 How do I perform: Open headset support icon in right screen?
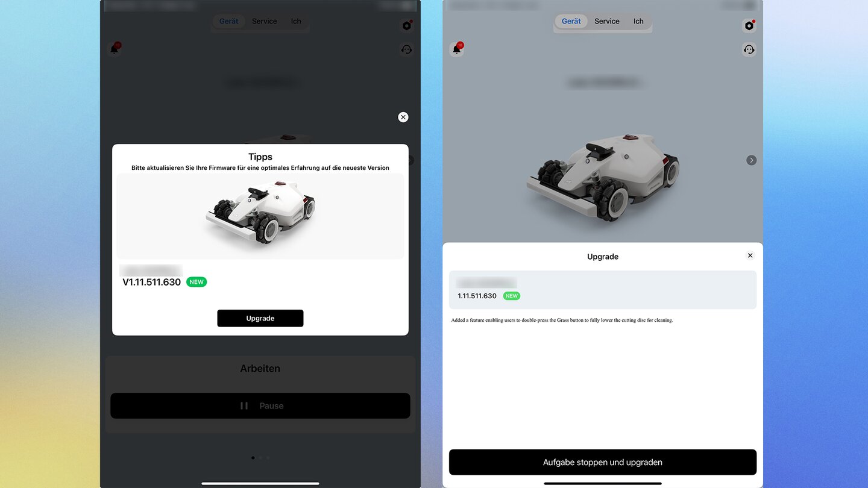[749, 49]
